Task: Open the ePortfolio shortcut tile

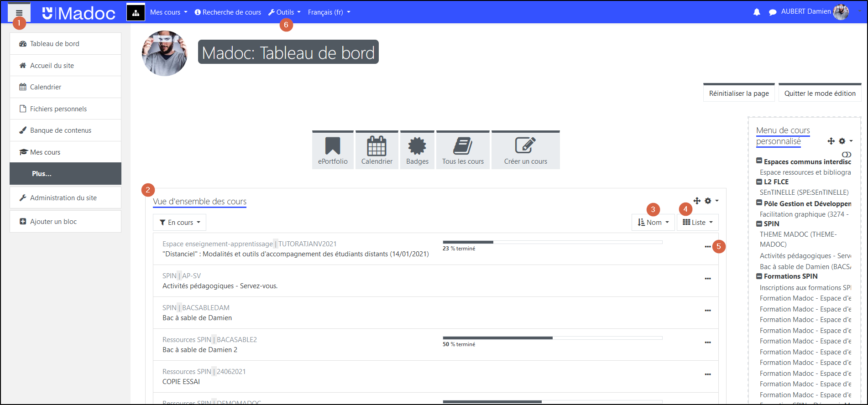Action: point(333,151)
